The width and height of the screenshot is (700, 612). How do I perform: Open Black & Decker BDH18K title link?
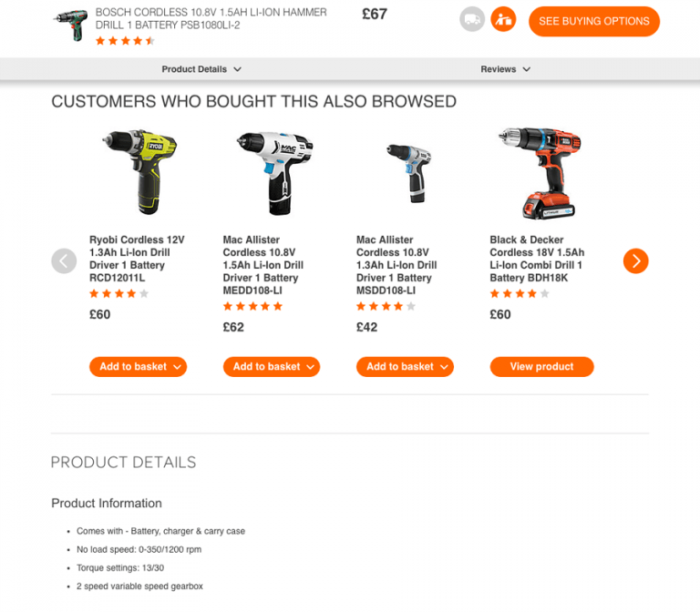(x=537, y=259)
